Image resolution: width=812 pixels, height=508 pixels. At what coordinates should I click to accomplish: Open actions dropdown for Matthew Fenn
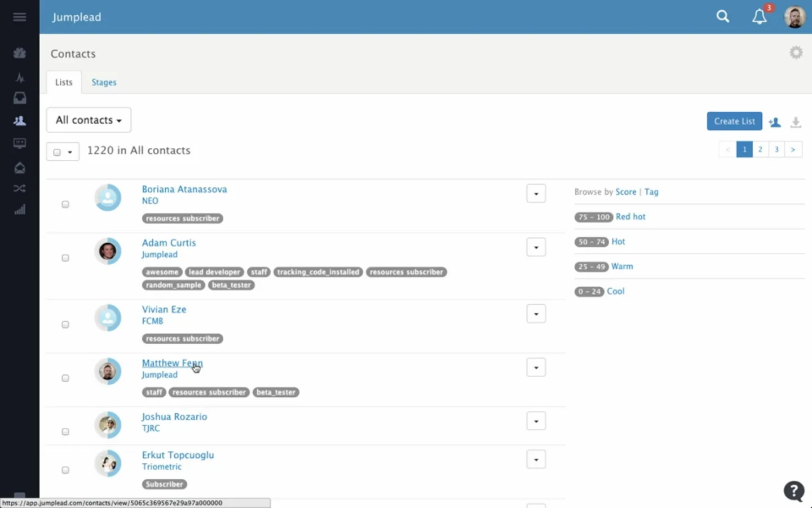click(536, 367)
